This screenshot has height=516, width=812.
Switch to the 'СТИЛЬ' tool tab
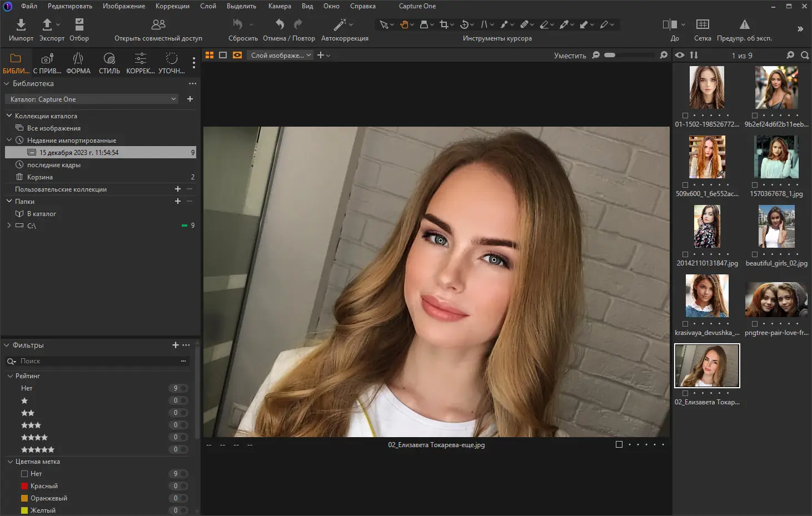pos(109,62)
